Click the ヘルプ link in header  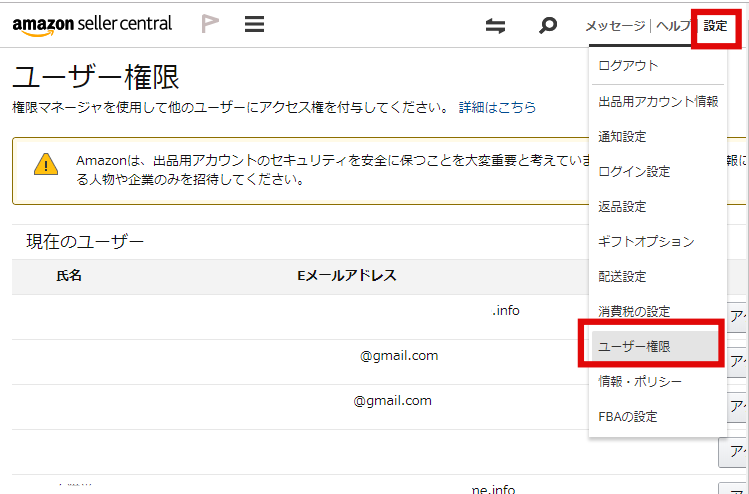click(673, 26)
